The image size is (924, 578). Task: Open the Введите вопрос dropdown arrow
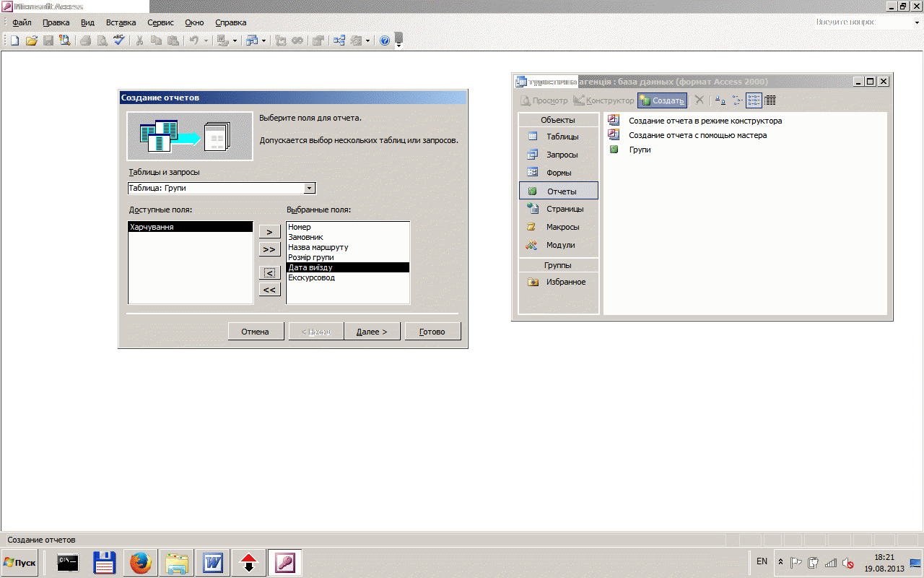coord(917,22)
